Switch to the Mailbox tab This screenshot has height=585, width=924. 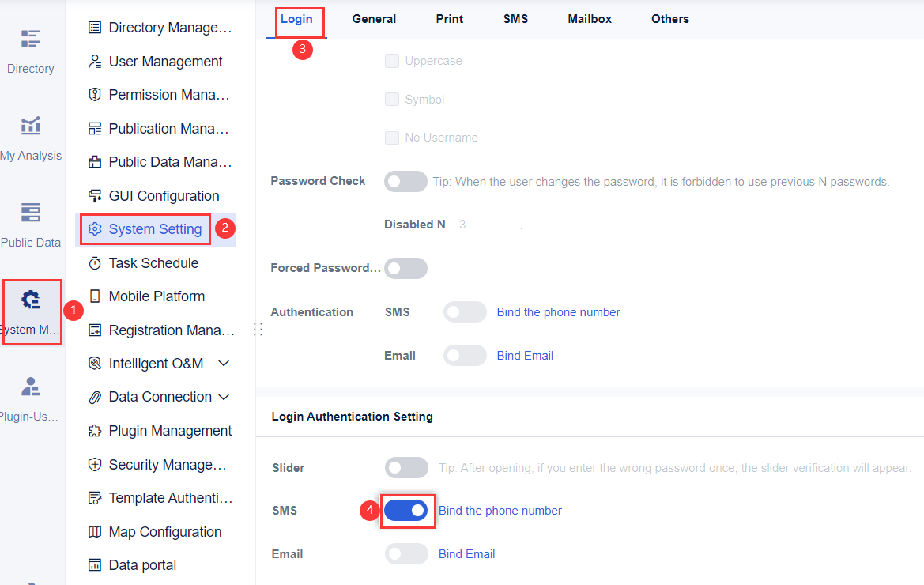(590, 18)
